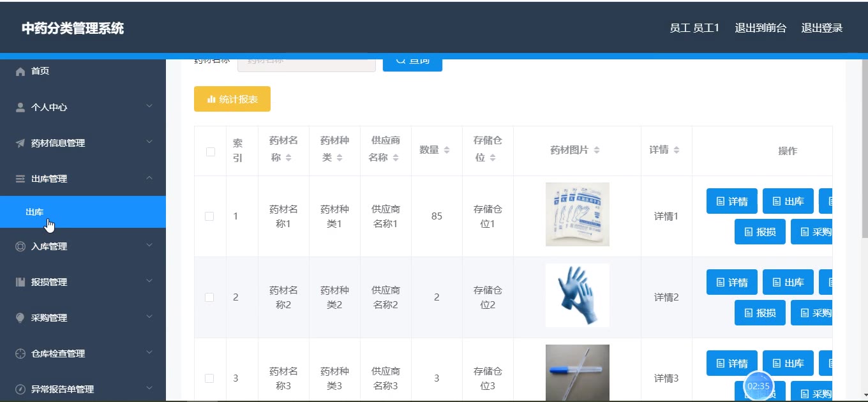
Task: Click the paper-plane icon beside 药材信息管理
Action: tap(20, 143)
